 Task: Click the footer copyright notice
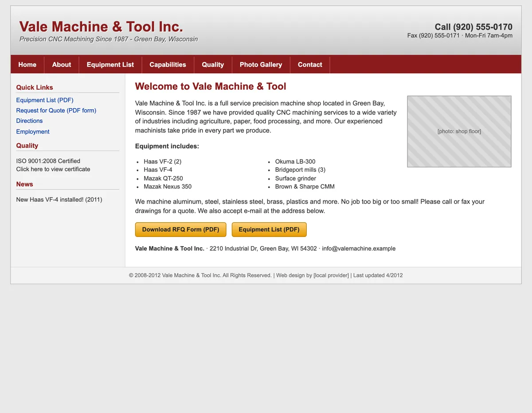200,275
